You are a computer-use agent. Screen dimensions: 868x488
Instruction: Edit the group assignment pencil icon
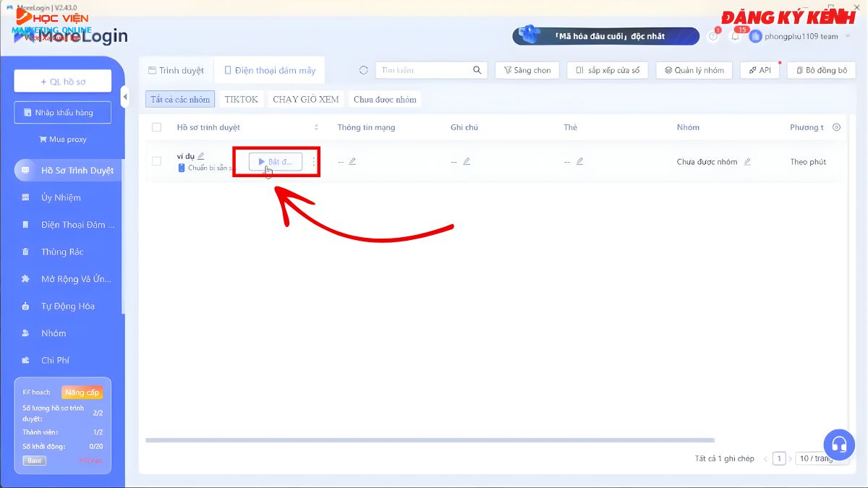(x=747, y=161)
